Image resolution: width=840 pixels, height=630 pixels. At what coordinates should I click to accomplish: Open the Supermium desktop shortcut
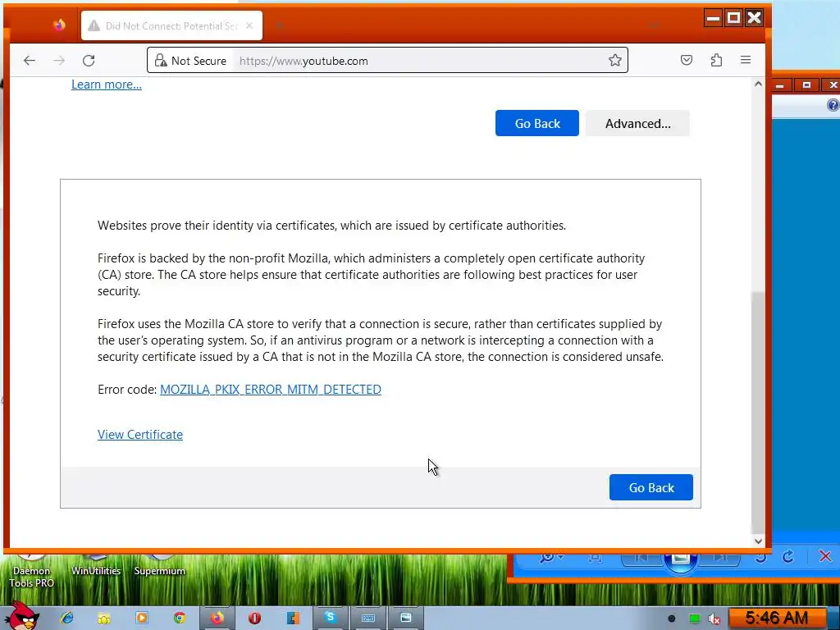pyautogui.click(x=160, y=565)
